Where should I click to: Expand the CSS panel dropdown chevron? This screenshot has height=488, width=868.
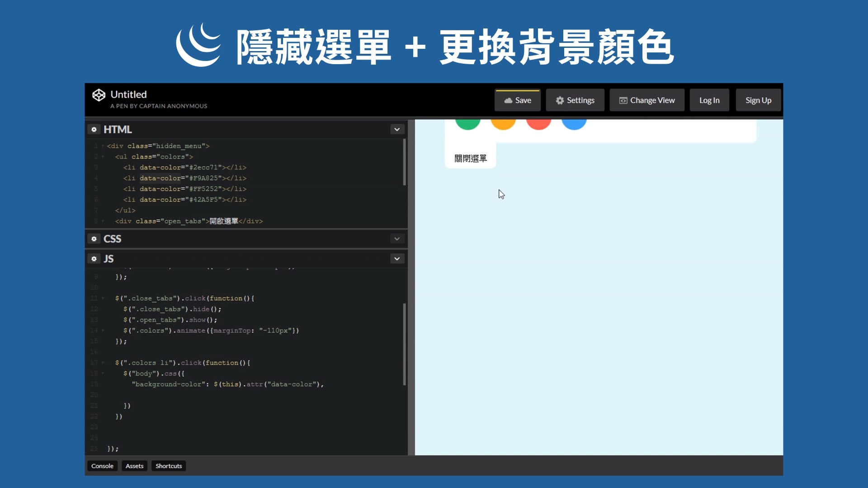click(x=397, y=239)
